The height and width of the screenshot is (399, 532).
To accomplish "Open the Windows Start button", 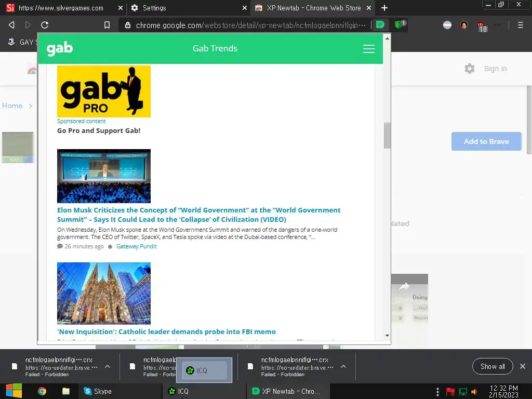I will click(14, 391).
